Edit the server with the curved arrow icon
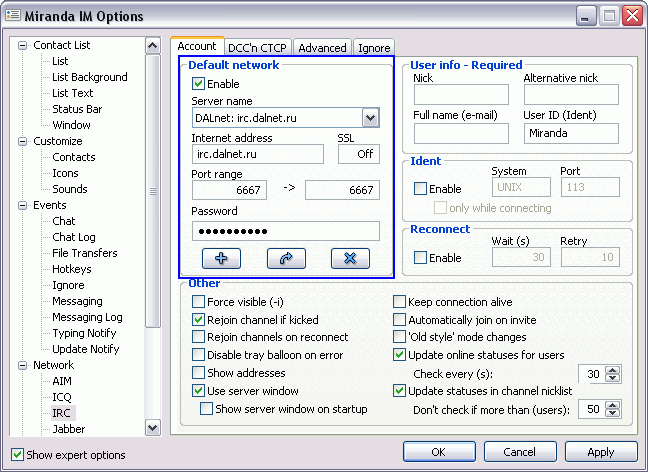Viewport: 648px width, 472px height. (286, 258)
